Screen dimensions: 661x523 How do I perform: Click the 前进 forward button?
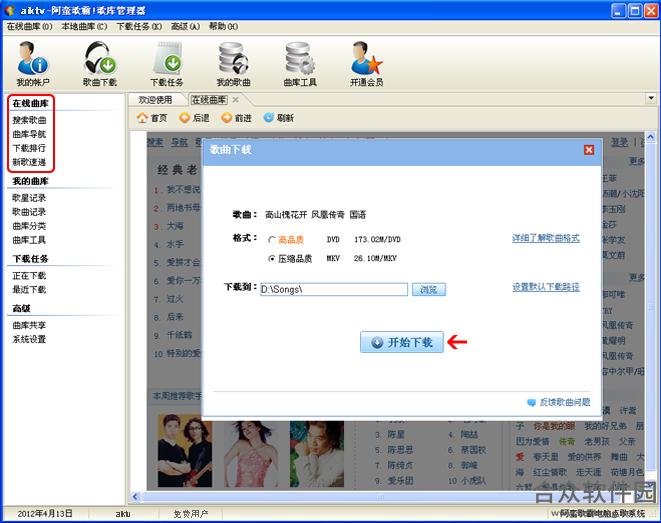click(236, 118)
